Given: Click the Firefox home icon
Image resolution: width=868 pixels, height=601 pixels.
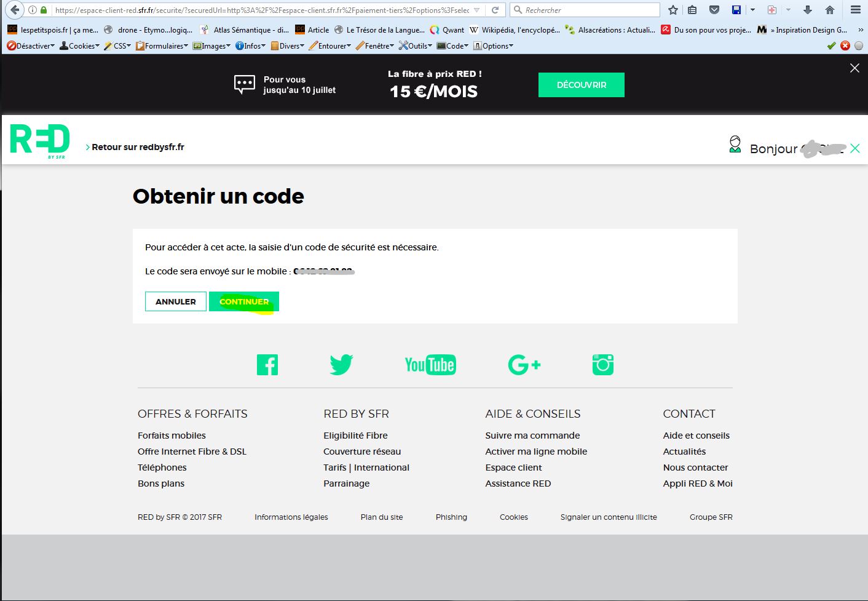Looking at the screenshot, I should click(x=830, y=10).
